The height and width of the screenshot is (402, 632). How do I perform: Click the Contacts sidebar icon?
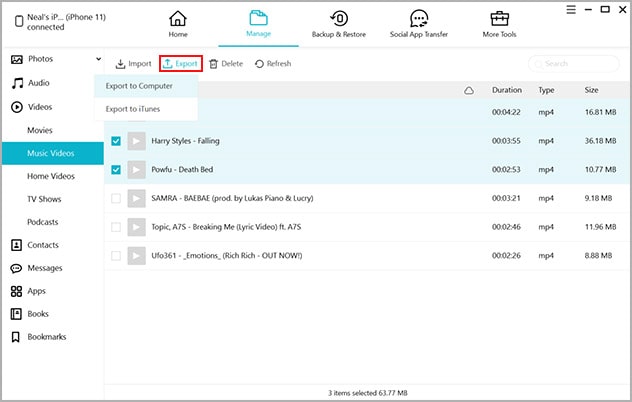coord(16,245)
